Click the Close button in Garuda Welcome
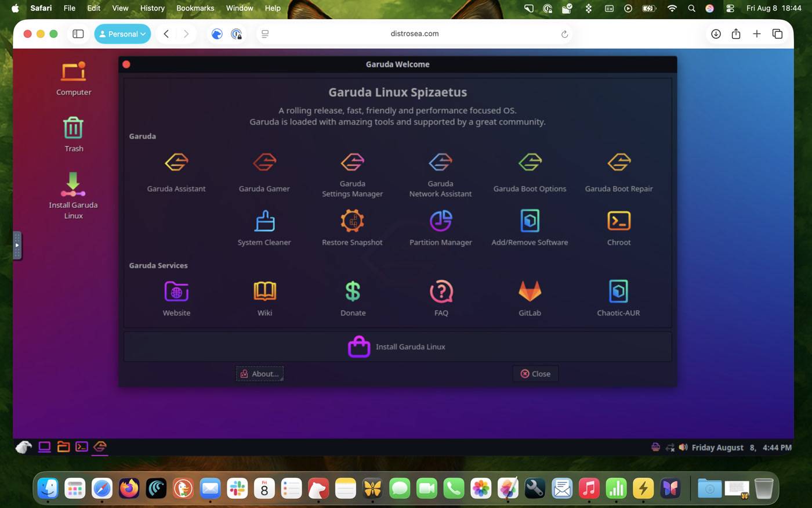 coord(535,374)
